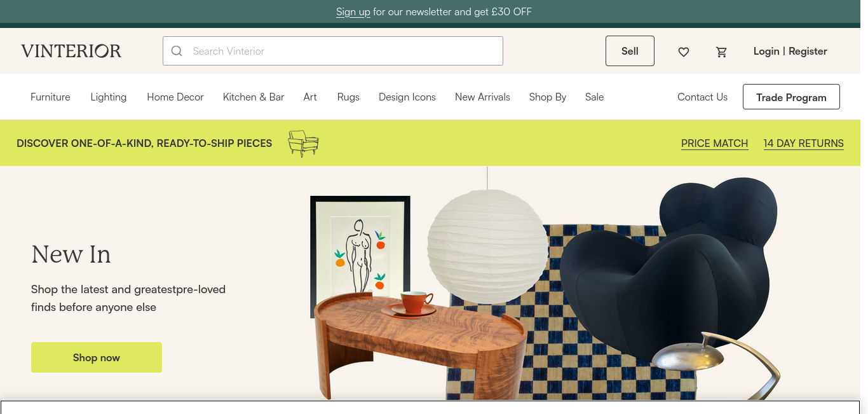Click the Trade Program button
The width and height of the screenshot is (868, 414).
(791, 97)
